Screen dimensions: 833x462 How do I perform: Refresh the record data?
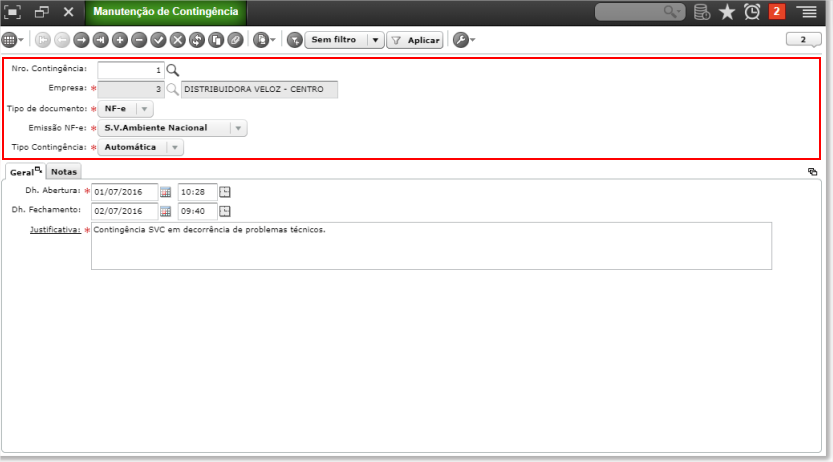(x=197, y=40)
